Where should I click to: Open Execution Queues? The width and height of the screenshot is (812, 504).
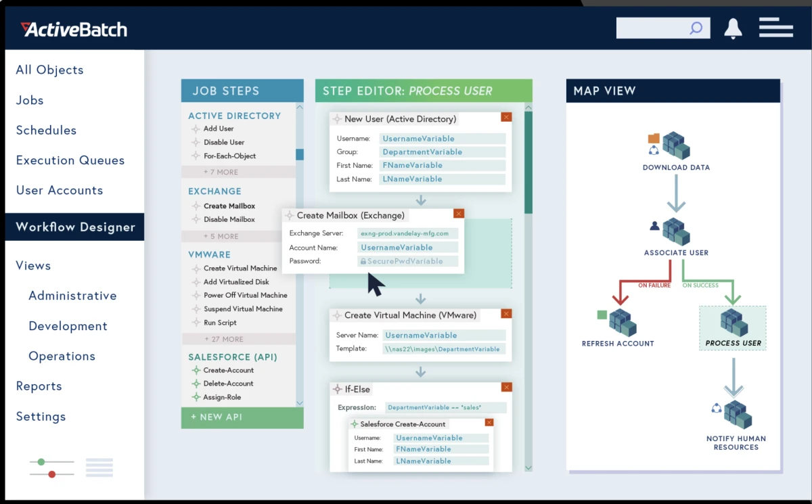[x=70, y=160]
